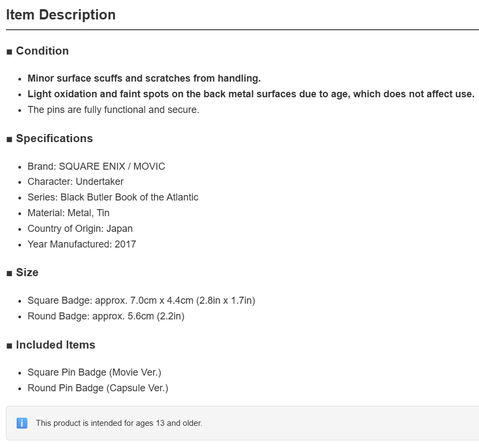Click the Black Butler series line
Image resolution: width=479 pixels, height=448 pixels.
click(113, 197)
